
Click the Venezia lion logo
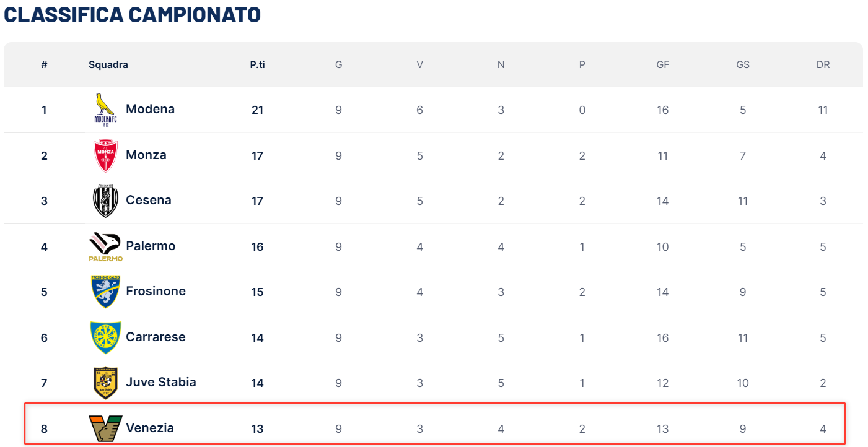coord(105,428)
